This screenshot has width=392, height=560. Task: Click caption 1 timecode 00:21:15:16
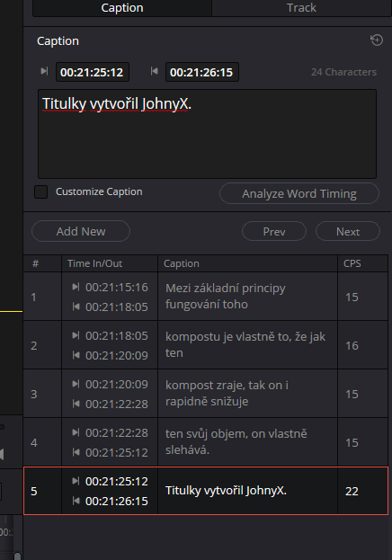[117, 287]
